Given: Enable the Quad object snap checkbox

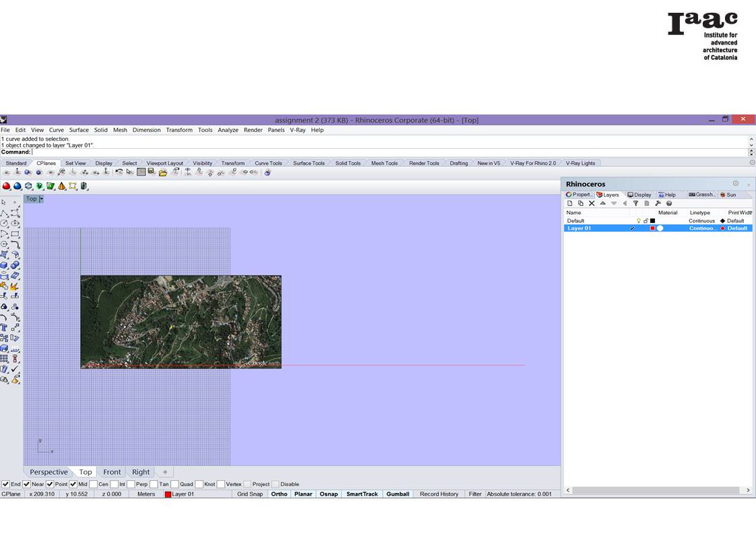Looking at the screenshot, I should (175, 484).
